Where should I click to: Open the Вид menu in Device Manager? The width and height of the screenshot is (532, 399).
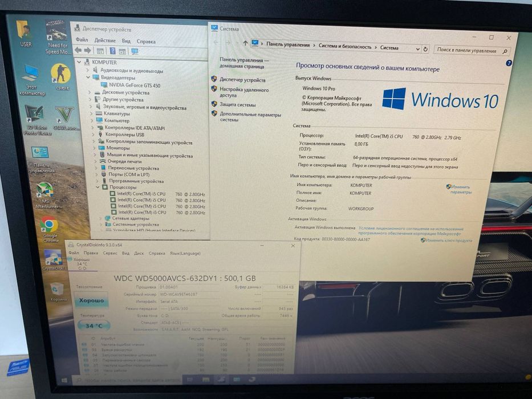tap(126, 41)
